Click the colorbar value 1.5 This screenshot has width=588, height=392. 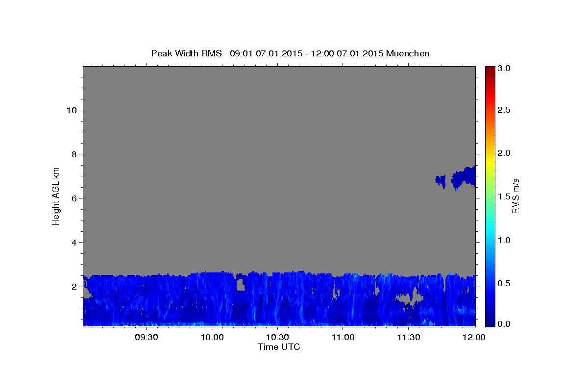click(x=505, y=197)
